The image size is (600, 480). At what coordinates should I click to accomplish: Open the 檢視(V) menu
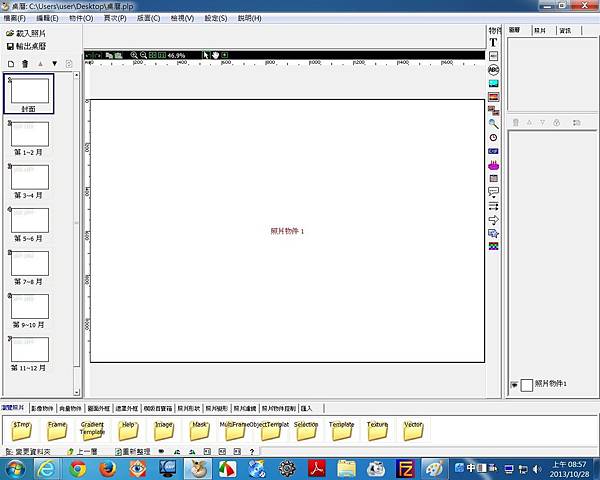click(x=182, y=18)
